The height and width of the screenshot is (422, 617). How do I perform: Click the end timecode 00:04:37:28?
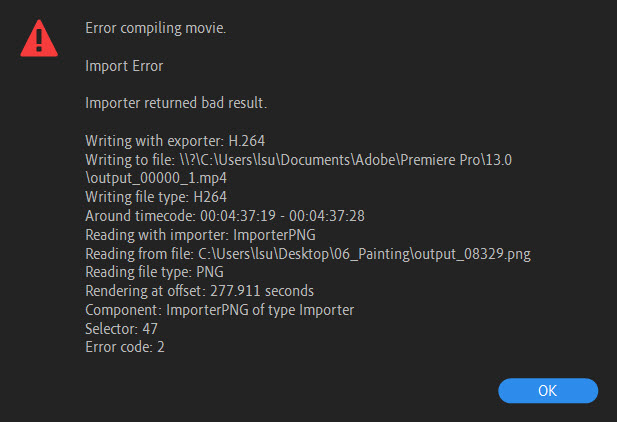click(327, 216)
